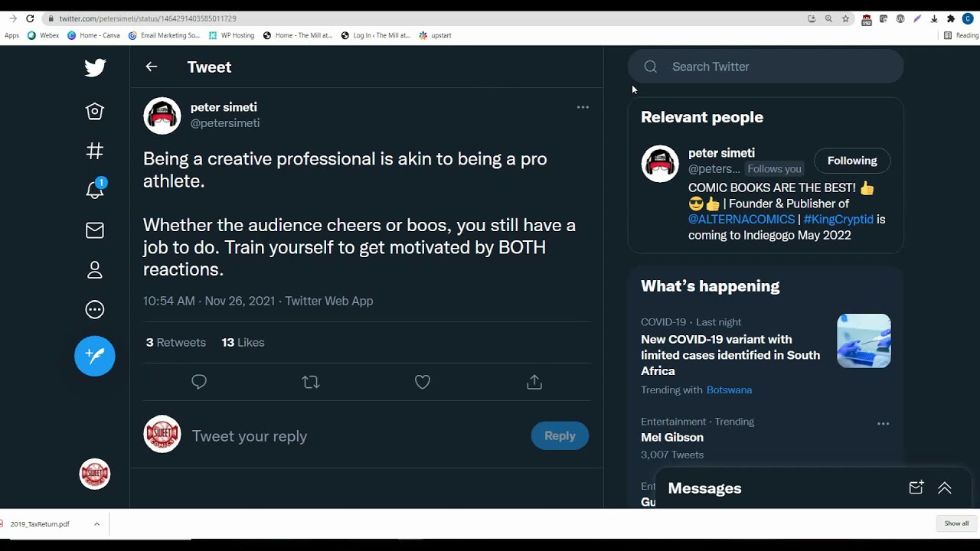Share the tweet via share icon
The width and height of the screenshot is (980, 551).
534,382
